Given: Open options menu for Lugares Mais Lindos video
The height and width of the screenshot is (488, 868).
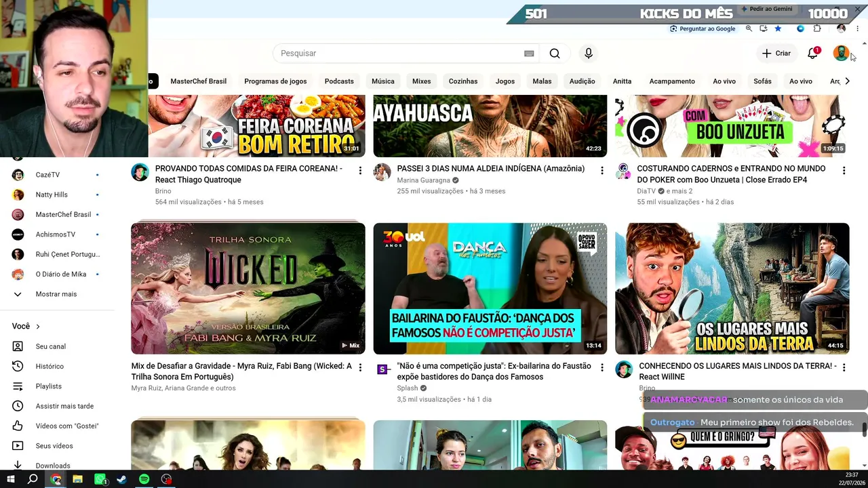Looking at the screenshot, I should [844, 368].
